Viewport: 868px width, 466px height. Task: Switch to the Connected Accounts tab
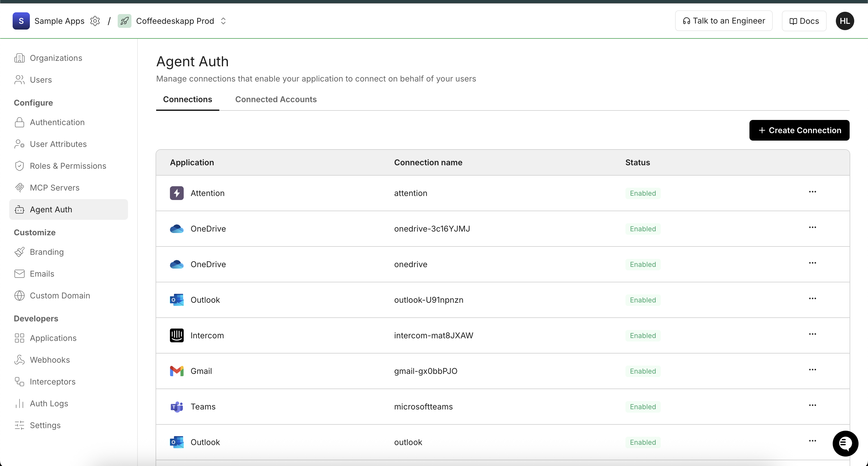coord(276,99)
